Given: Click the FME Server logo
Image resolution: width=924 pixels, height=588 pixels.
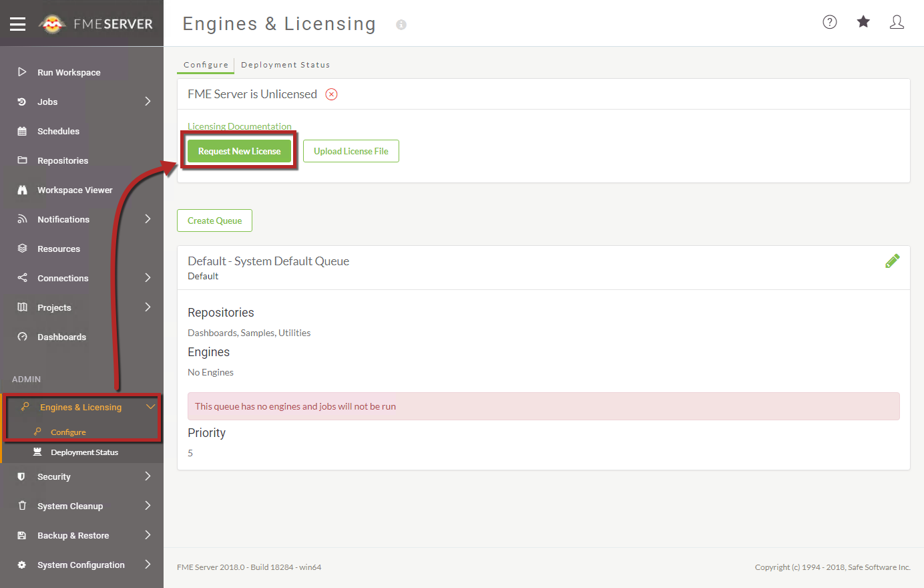Looking at the screenshot, I should 96,24.
